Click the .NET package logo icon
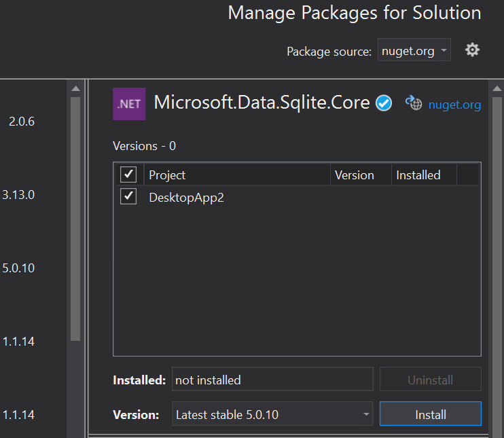Viewport: 504px width, 438px height. point(129,104)
